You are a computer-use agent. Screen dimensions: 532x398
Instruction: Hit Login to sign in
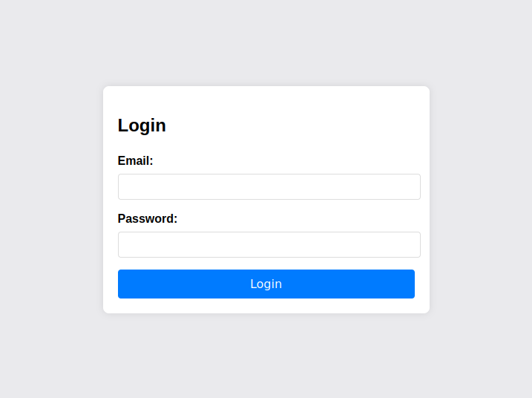click(x=266, y=284)
